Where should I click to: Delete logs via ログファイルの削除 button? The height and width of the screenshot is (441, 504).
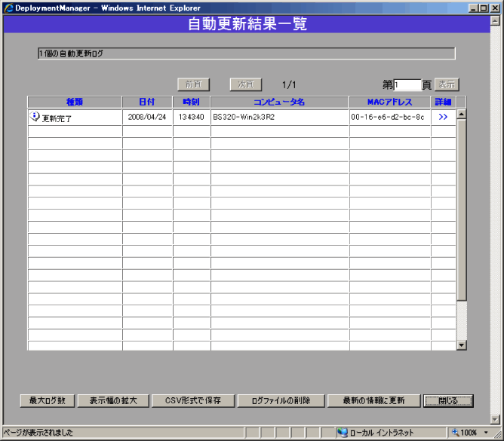(280, 400)
